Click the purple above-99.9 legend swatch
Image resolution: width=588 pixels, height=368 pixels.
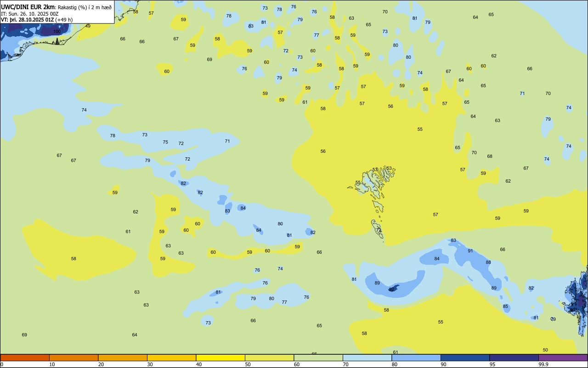tap(563, 357)
